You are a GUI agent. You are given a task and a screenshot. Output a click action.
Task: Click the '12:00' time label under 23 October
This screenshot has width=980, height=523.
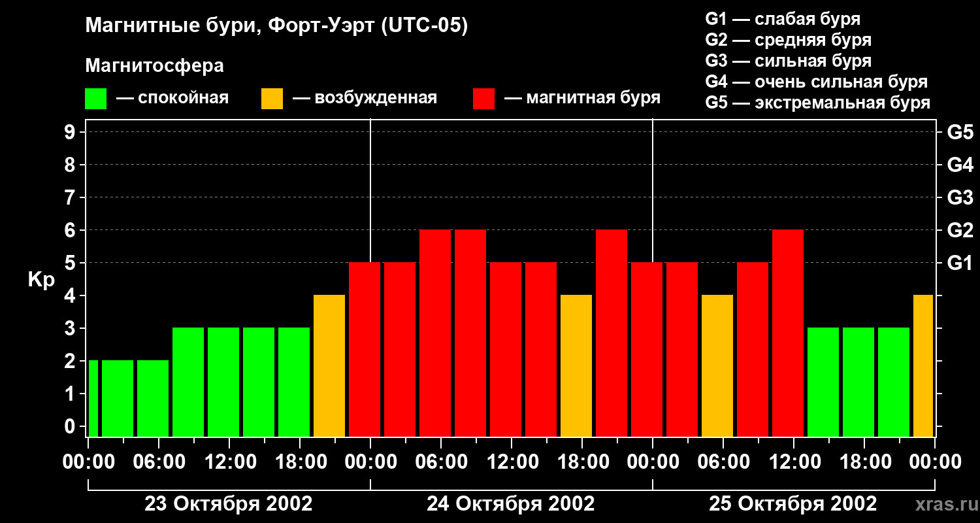229,462
